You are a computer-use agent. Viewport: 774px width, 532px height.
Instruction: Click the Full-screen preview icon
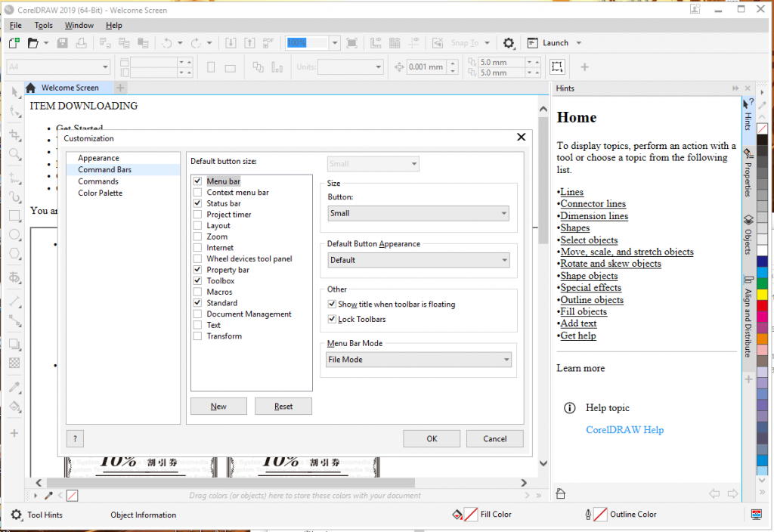(x=352, y=43)
